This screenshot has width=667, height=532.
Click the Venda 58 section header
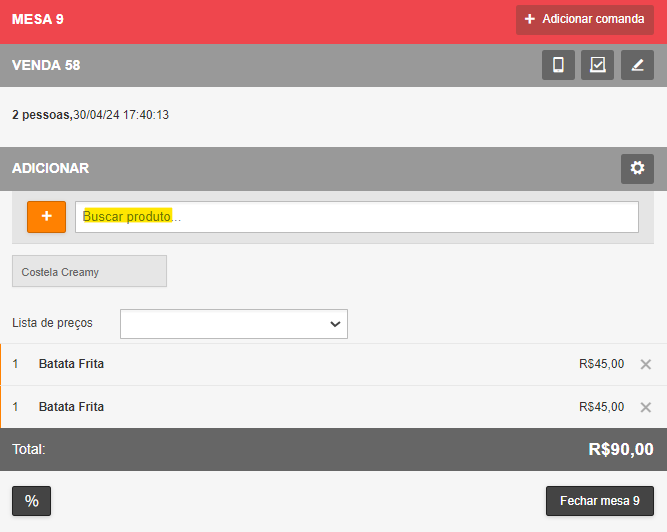pyautogui.click(x=46, y=65)
